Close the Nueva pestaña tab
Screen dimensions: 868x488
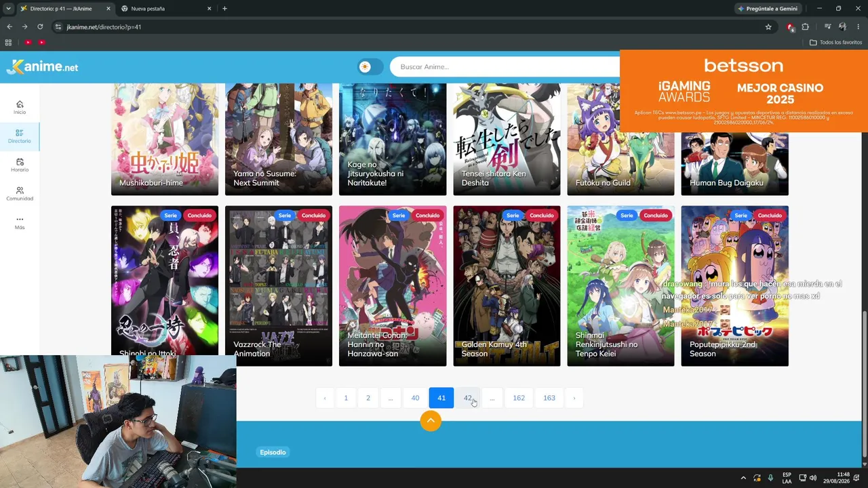coord(210,9)
